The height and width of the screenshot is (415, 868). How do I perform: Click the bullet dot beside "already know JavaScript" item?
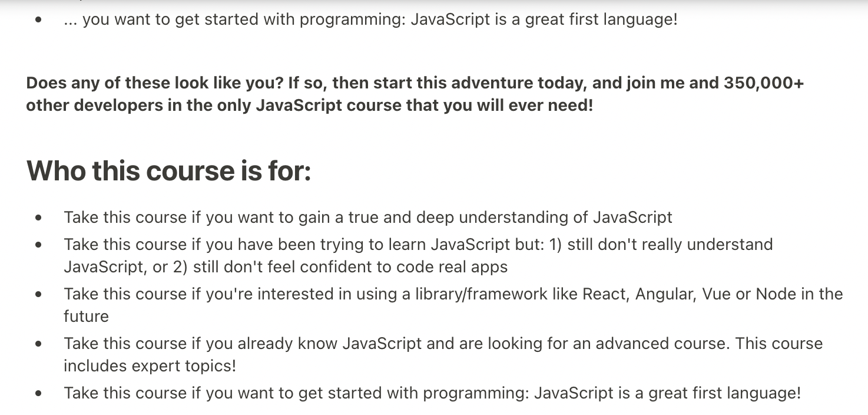tap(38, 344)
